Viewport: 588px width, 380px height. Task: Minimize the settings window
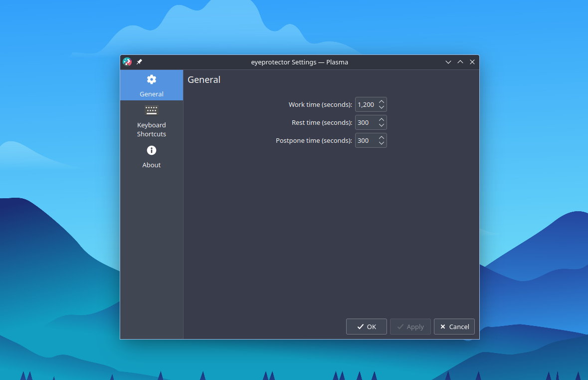(448, 62)
